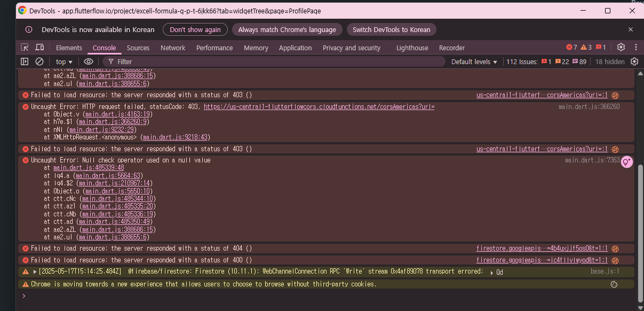Open stack link main.dart.js:4163:19
The image size is (644, 311).
[x=118, y=114]
